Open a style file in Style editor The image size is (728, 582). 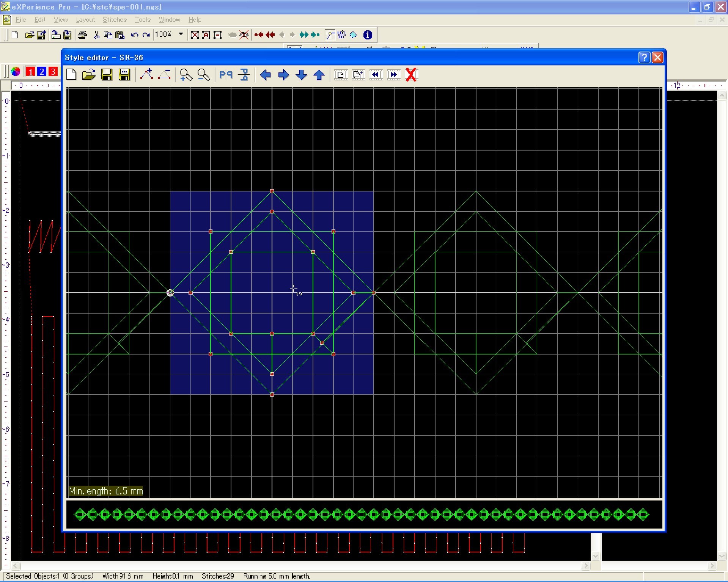[89, 75]
